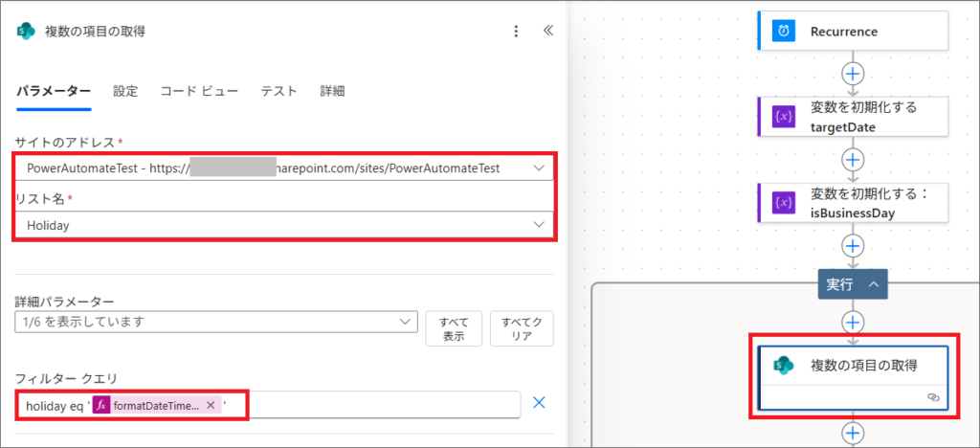
Task: Collapse the panel with the double chevron
Action: click(x=547, y=31)
